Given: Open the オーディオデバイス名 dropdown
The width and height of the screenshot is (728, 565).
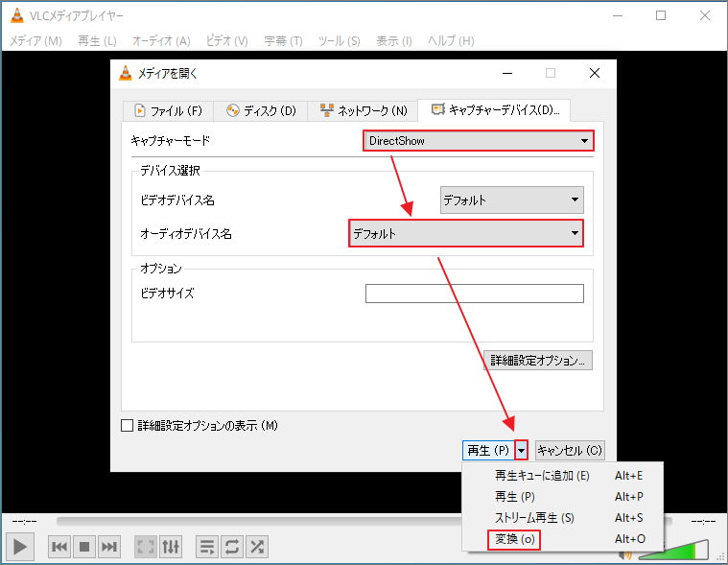Looking at the screenshot, I should 466,233.
